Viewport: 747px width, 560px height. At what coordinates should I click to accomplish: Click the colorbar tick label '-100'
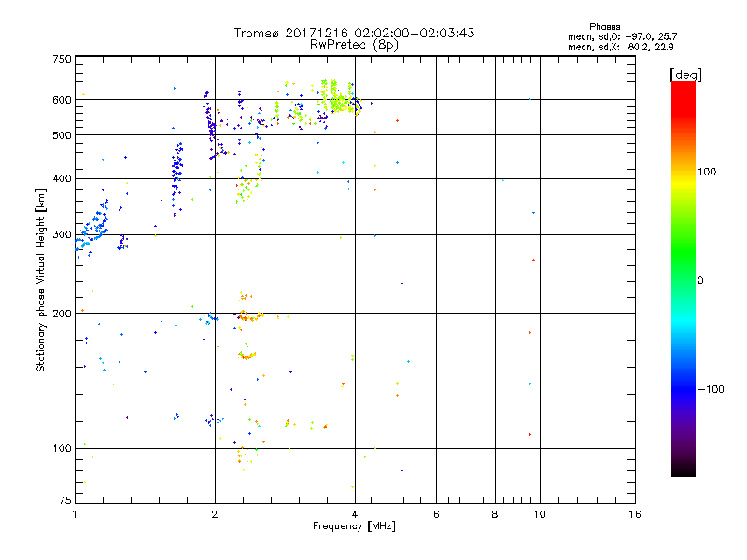[x=712, y=389]
